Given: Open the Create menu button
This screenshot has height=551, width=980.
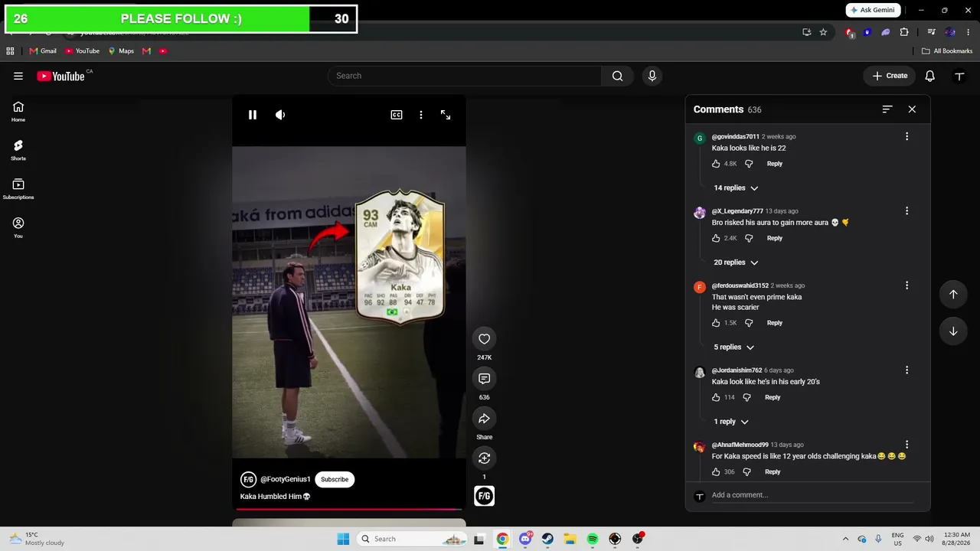Looking at the screenshot, I should click(890, 76).
